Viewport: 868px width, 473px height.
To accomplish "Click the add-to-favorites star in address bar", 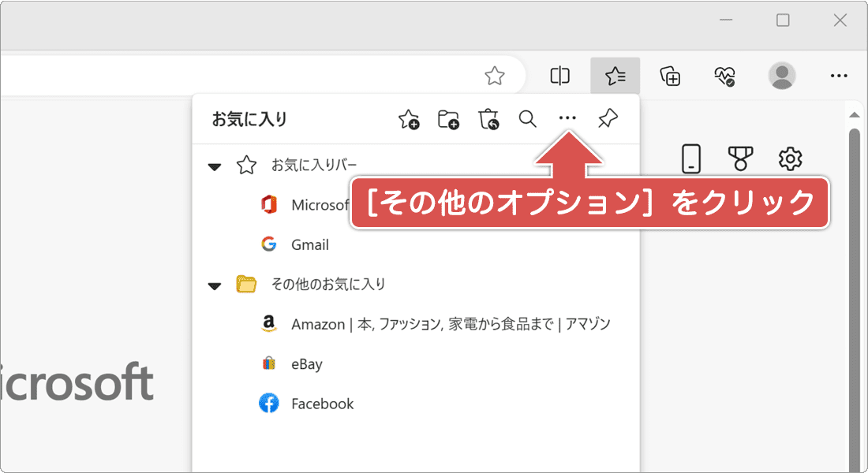I will click(495, 76).
